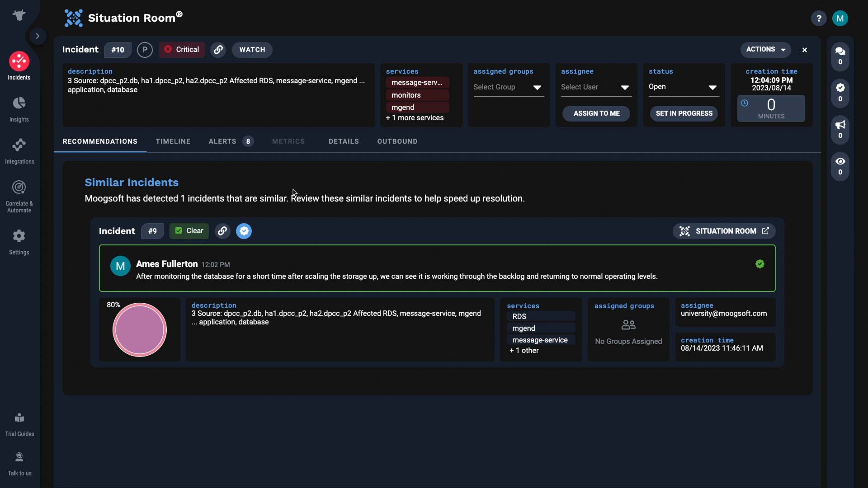Open SITUATION ROOM for Incident #9
The width and height of the screenshot is (868, 488).
(724, 231)
